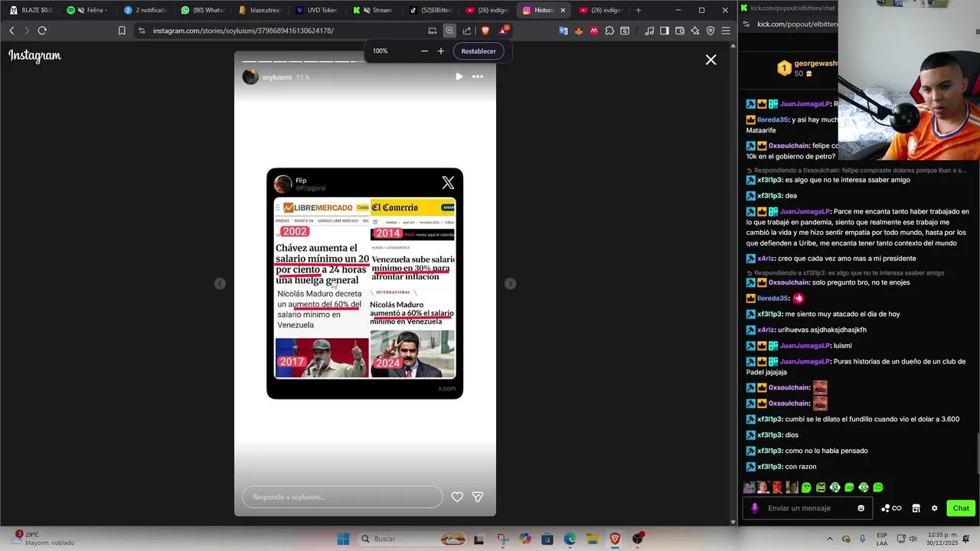Viewport: 980px width, 551px height.
Task: Click username lloreda35 next to heart emoji
Action: [x=773, y=298]
